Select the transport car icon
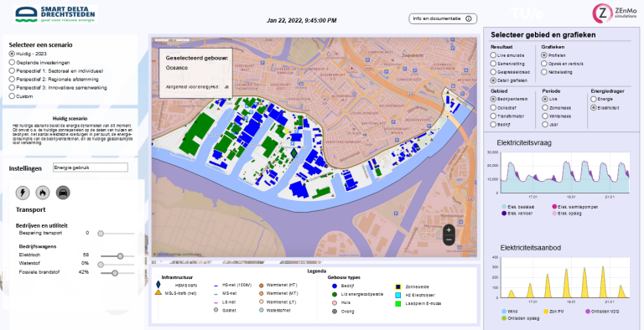This screenshot has width=644, height=330. point(63,193)
